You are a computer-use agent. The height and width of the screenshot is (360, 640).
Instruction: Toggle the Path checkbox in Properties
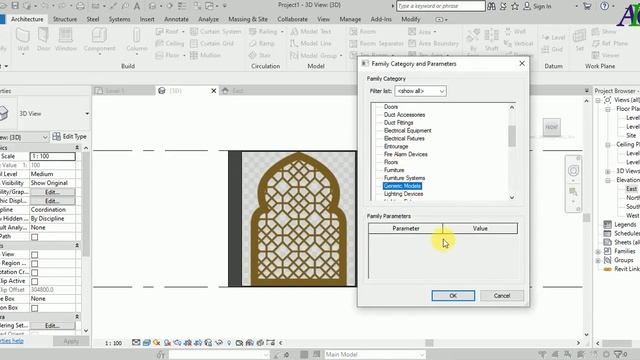tap(35, 237)
